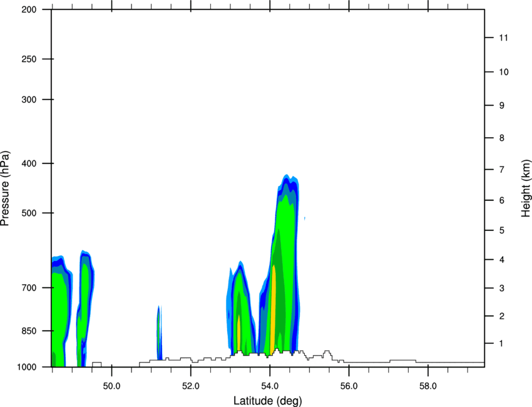Click the 56.0 latitude tick label

click(349, 386)
